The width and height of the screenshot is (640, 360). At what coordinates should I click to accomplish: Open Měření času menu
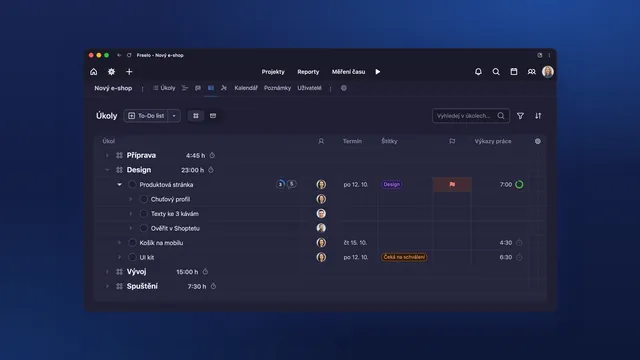(x=348, y=72)
